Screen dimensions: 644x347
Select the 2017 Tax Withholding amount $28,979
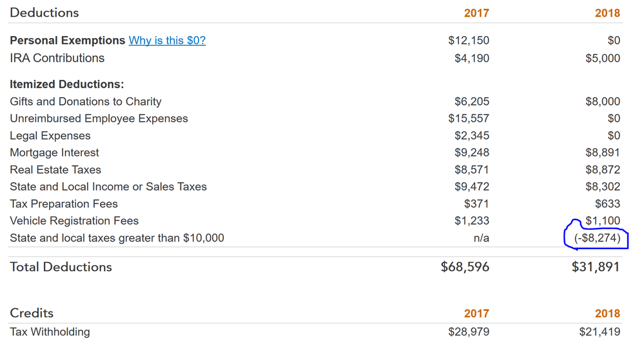click(469, 332)
